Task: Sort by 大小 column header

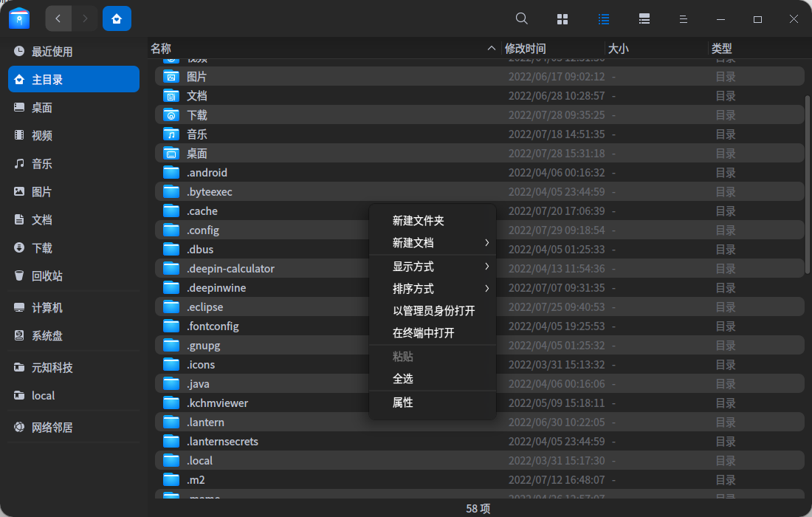Action: click(x=656, y=49)
